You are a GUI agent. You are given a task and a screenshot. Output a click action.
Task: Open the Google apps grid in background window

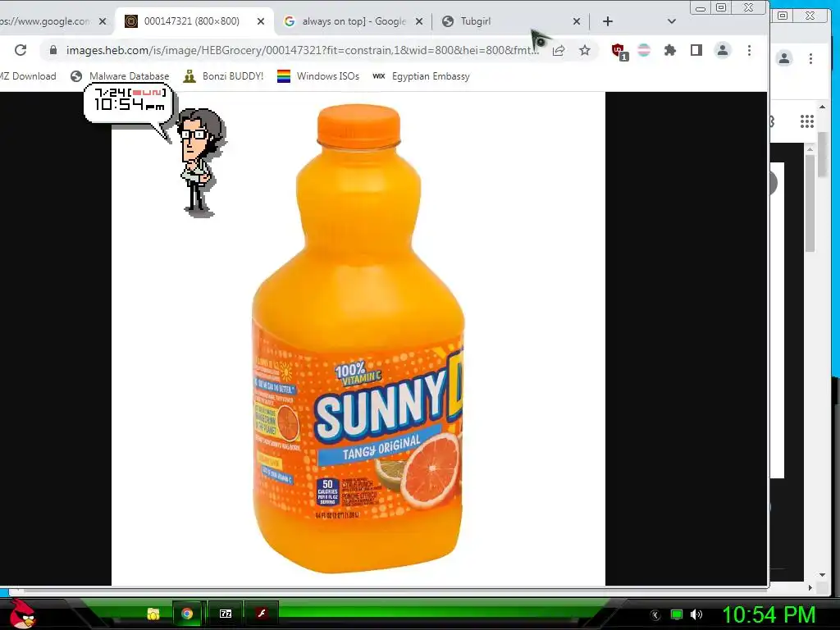click(x=807, y=121)
